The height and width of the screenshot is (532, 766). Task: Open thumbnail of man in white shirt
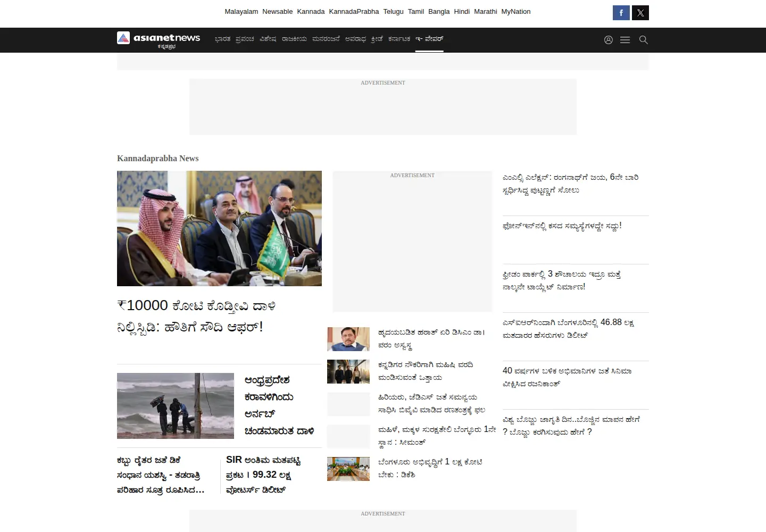[x=348, y=339]
